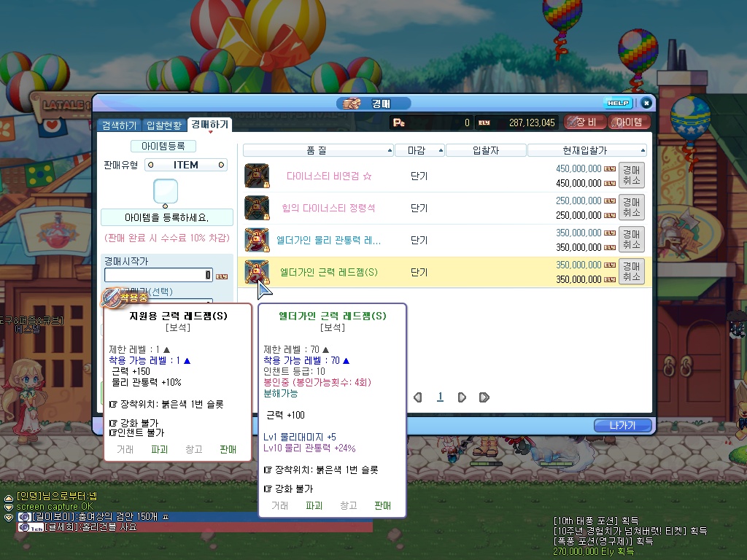Image resolution: width=747 pixels, height=560 pixels.
Task: Click the 경매시작가 starting price field
Action: [158, 275]
